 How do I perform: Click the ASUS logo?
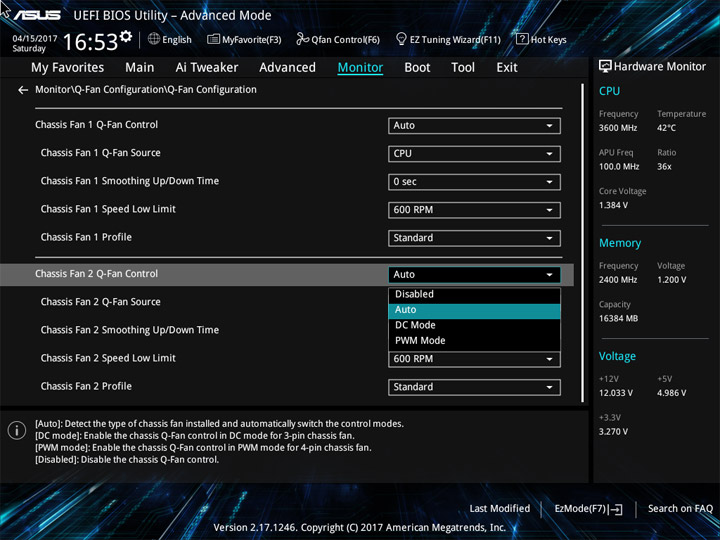click(37, 15)
